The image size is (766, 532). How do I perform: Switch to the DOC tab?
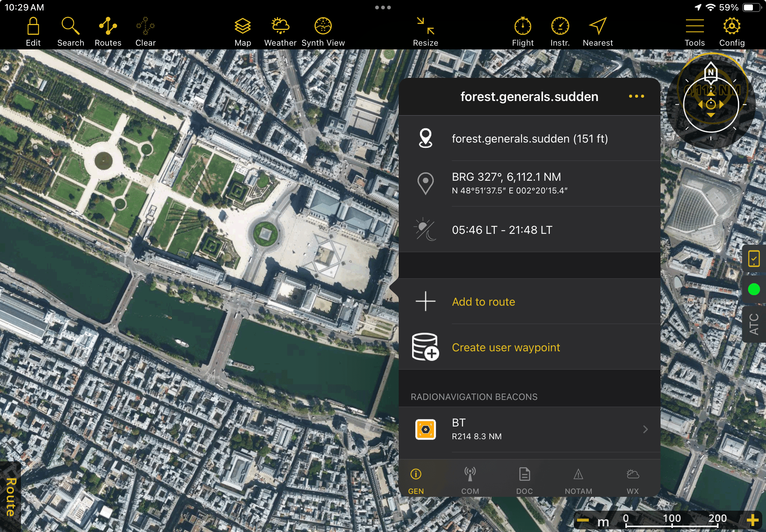(x=524, y=481)
